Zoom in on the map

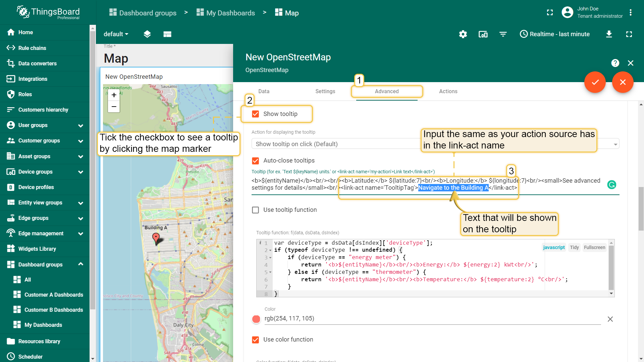click(114, 95)
